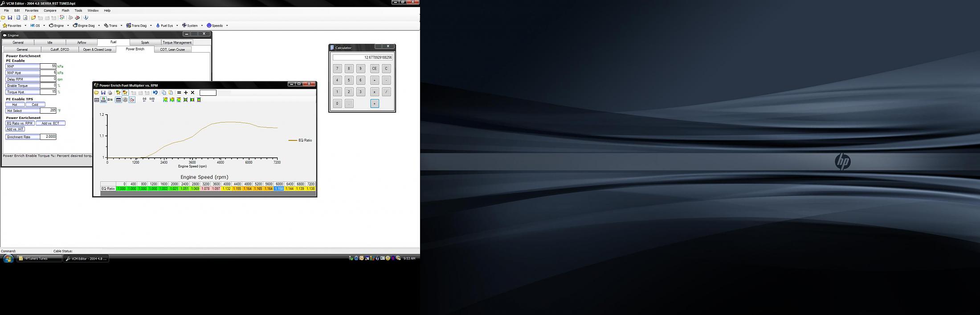Click the save file icon in main toolbar
Image resolution: width=980 pixels, height=315 pixels.
[x=10, y=18]
